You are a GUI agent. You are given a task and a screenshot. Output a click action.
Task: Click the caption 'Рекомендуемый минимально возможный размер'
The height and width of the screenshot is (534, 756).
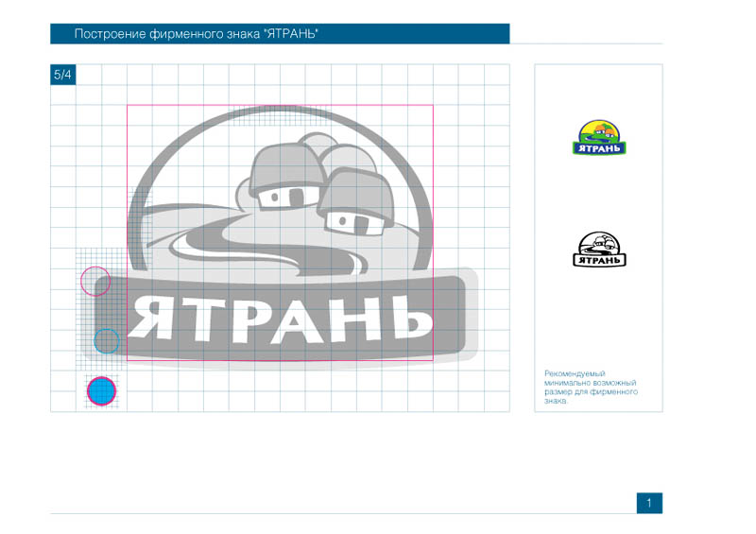pyautogui.click(x=591, y=387)
